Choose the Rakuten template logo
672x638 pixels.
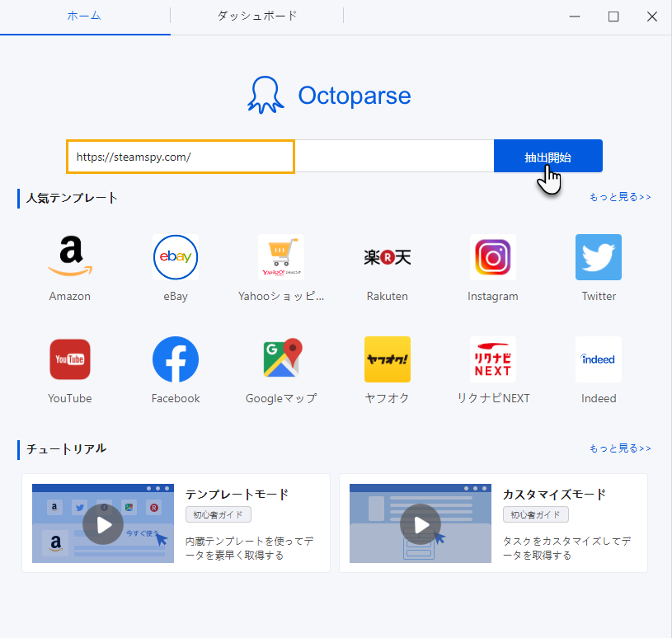point(387,256)
